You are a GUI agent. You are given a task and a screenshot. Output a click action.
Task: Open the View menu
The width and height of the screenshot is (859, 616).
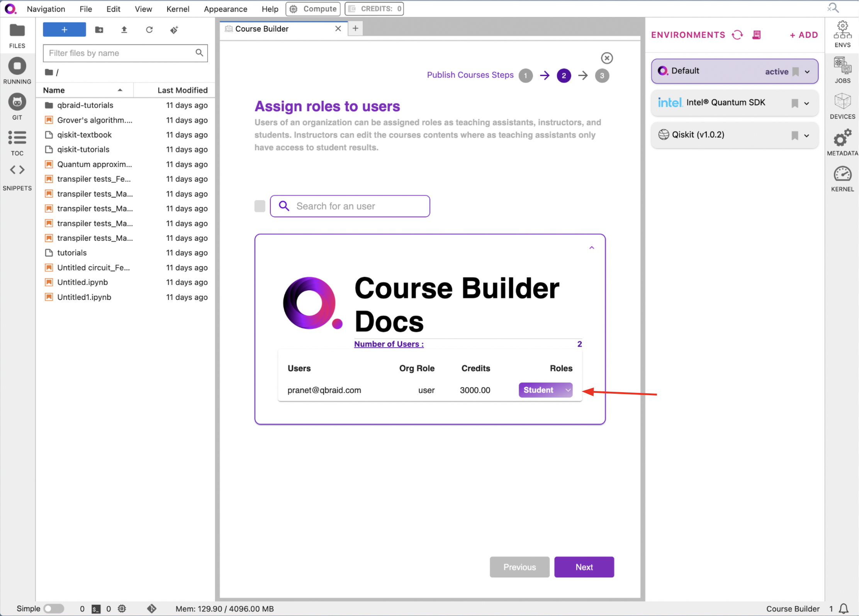(x=143, y=8)
